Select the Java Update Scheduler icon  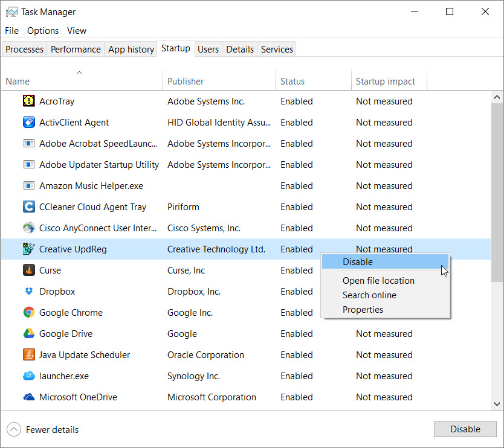point(28,354)
